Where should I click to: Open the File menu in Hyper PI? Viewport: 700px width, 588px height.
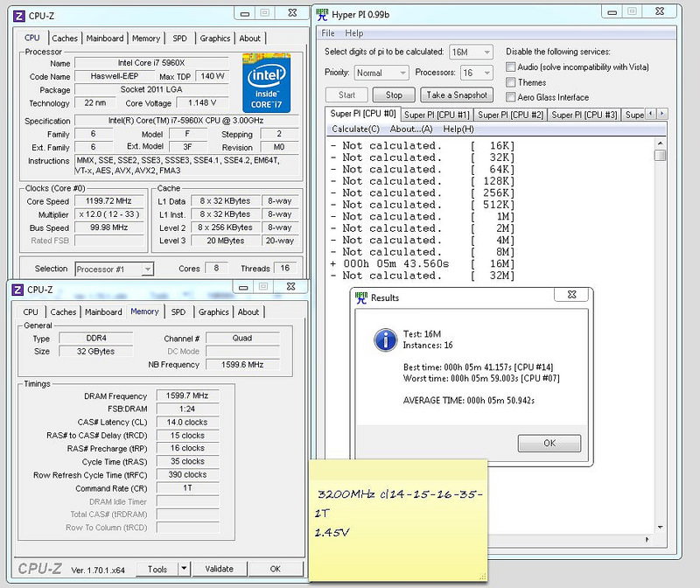tap(328, 33)
